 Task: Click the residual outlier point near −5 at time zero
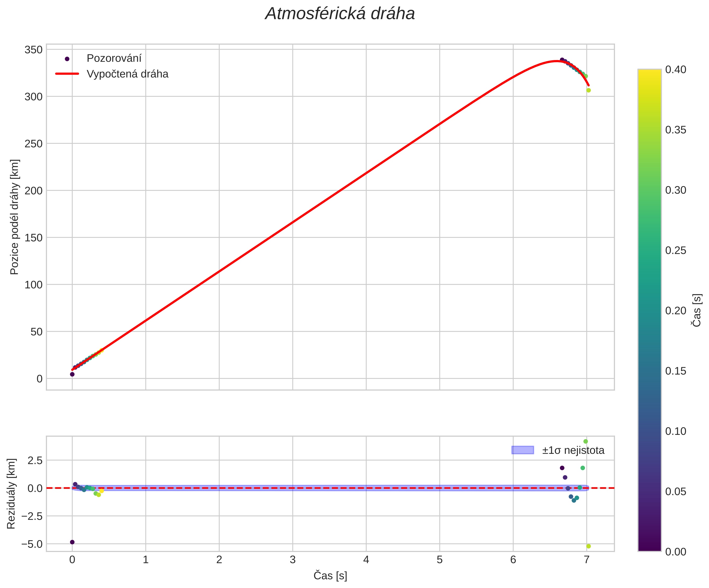click(72, 542)
